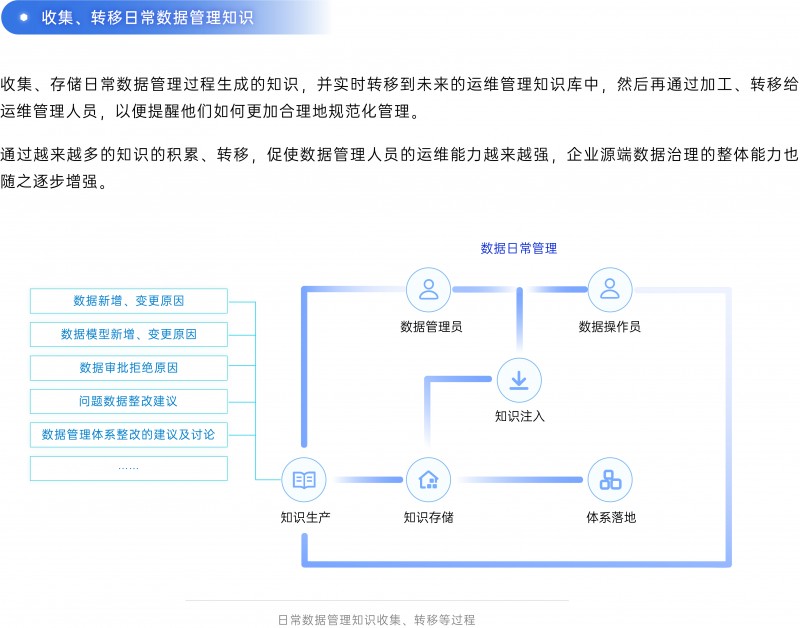This screenshot has height=628, width=800.
Task: Click the 知识注入 text label
Action: [x=519, y=416]
